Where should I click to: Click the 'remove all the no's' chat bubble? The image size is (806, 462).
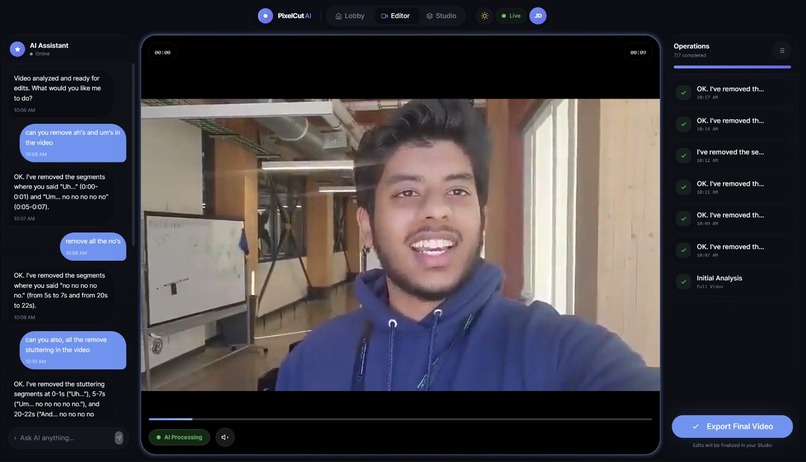point(93,247)
